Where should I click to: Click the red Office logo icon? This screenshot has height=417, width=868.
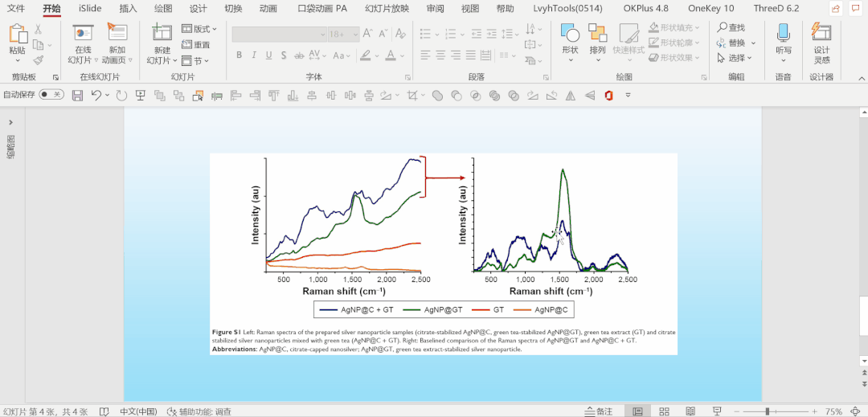[x=608, y=96]
